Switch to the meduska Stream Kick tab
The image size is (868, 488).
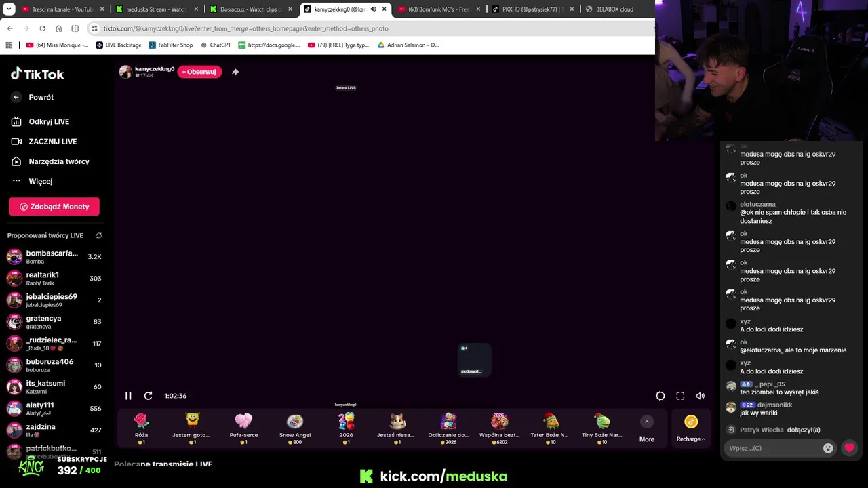coord(157,9)
